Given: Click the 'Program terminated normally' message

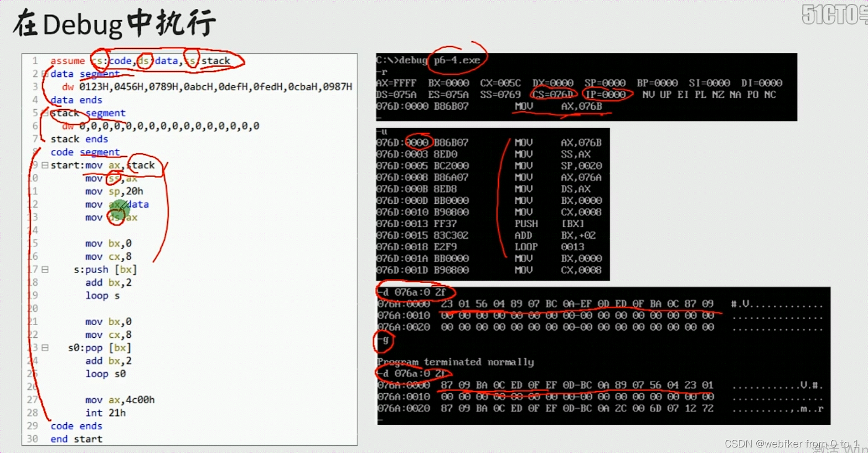Looking at the screenshot, I should [x=456, y=362].
